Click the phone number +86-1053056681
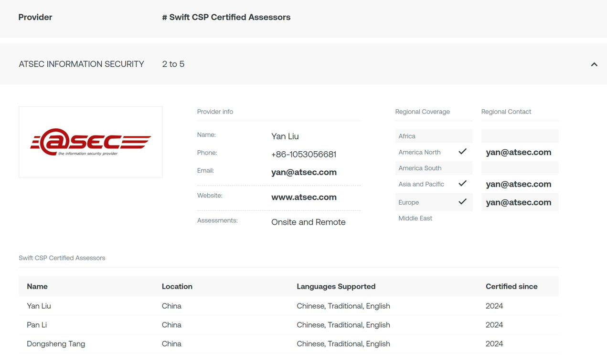 (304, 154)
